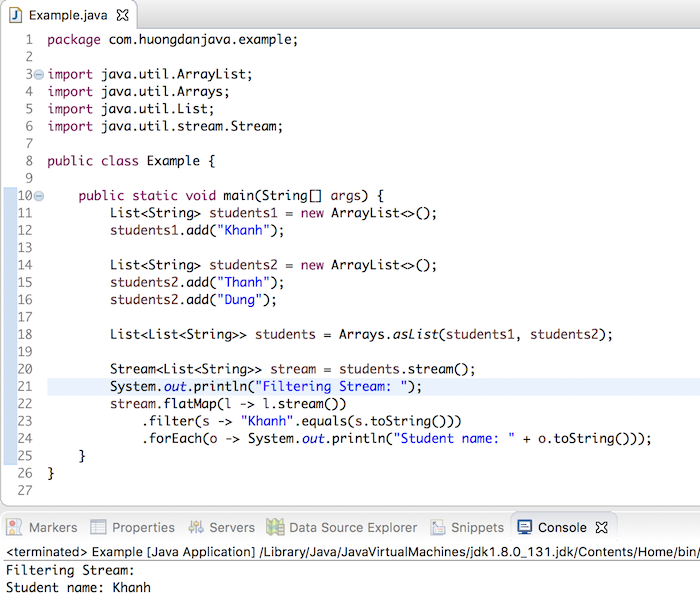Click the Servers tab icon
The image size is (700, 613).
coord(196,527)
